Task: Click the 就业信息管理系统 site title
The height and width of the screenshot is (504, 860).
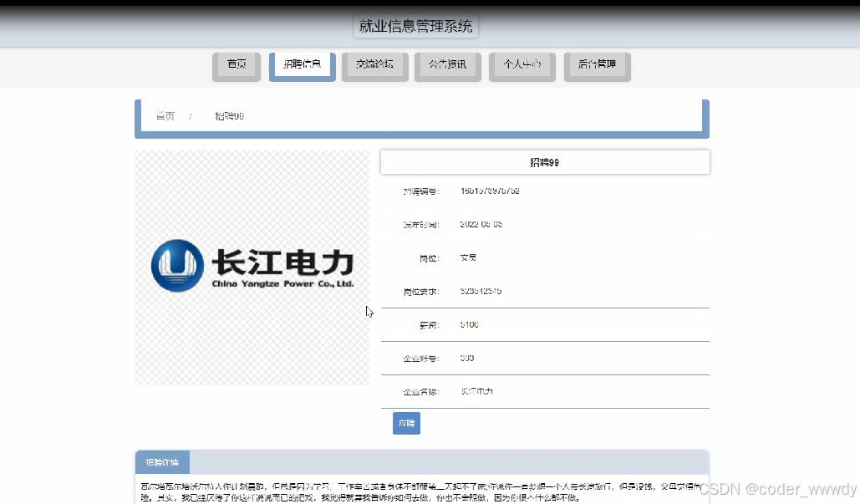Action: point(415,26)
